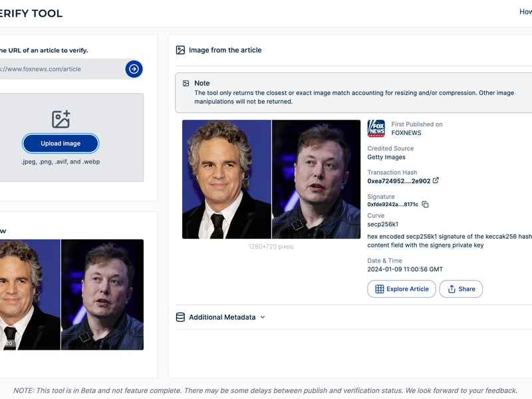Select the preview image in the lower-left panel
Screen dimensions: 532x399
[x=71, y=295]
